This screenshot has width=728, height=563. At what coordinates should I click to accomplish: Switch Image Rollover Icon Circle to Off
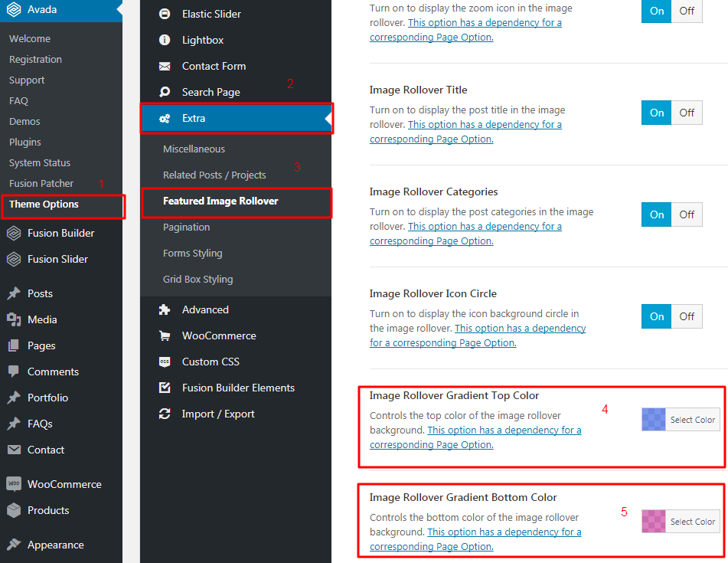(x=687, y=316)
